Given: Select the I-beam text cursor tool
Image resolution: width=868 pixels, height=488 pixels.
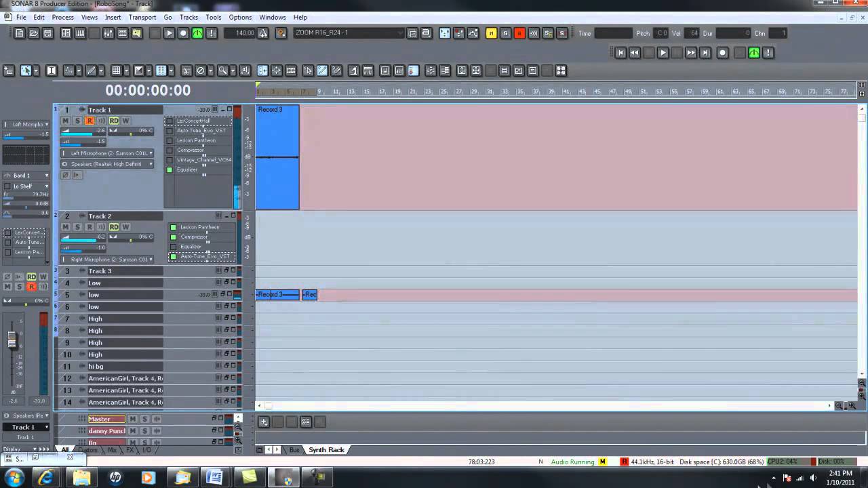Looking at the screenshot, I should (51, 70).
